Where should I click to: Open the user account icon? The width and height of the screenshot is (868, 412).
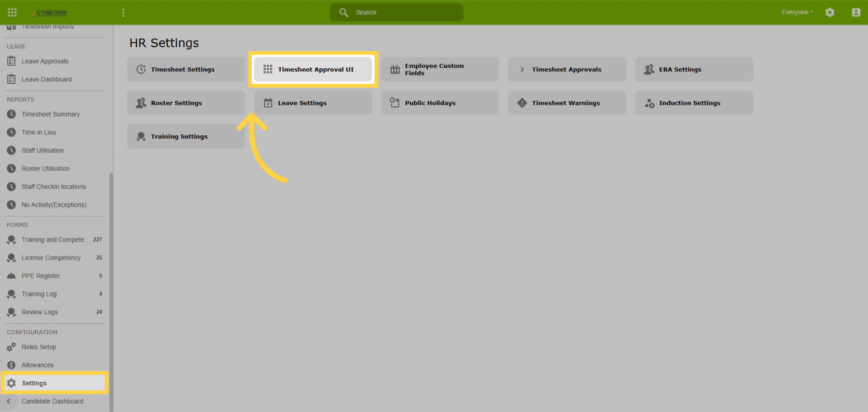point(856,12)
